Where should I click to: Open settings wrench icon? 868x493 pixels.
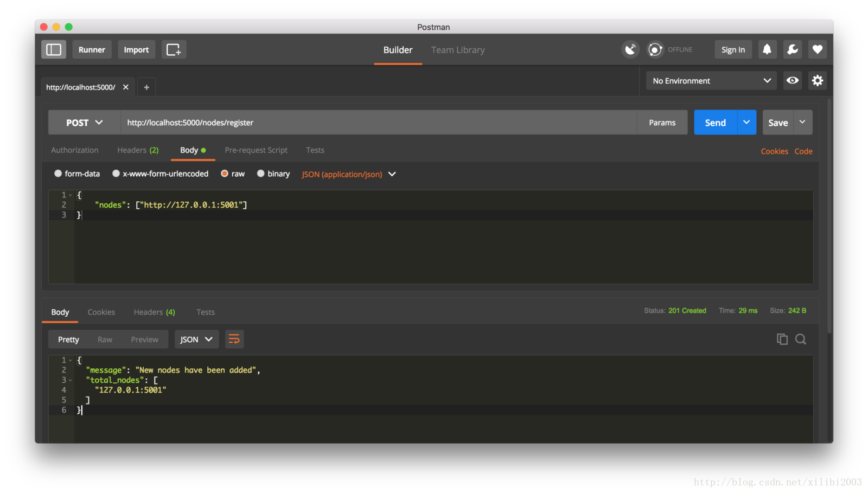[793, 49]
